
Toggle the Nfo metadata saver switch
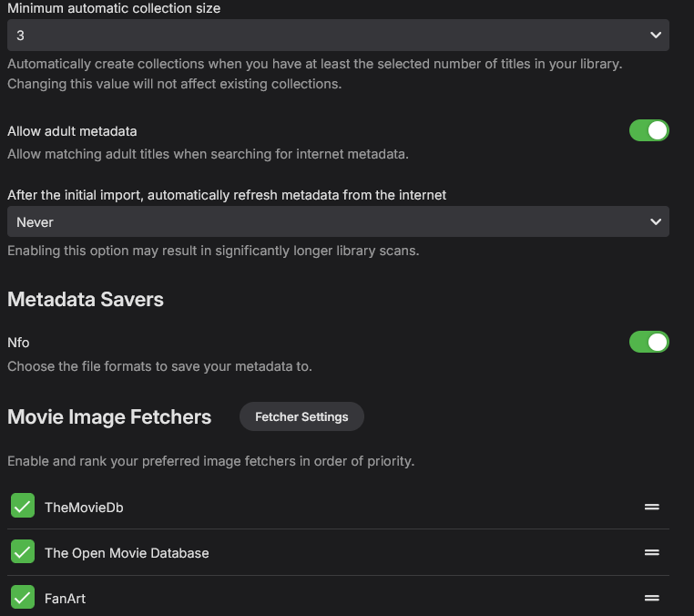(x=648, y=342)
